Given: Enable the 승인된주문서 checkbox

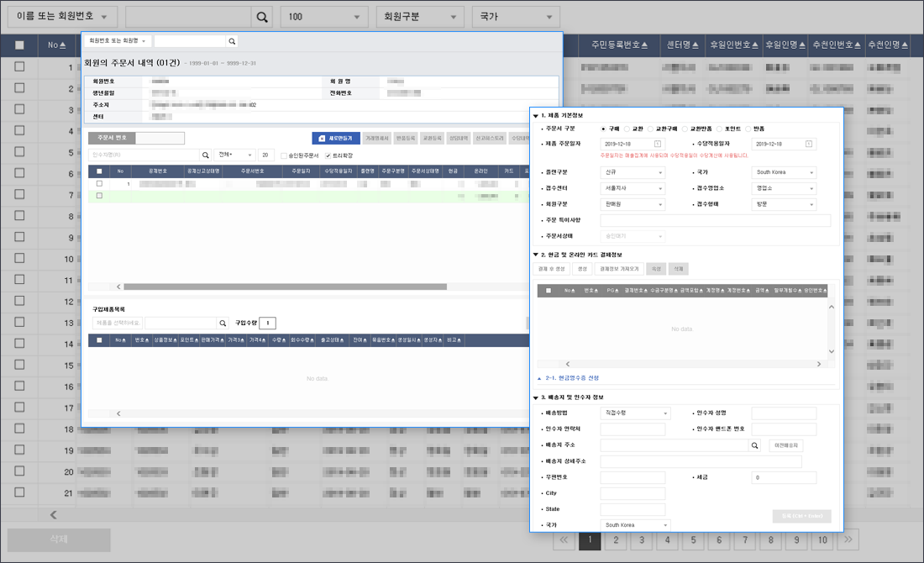Looking at the screenshot, I should click(285, 155).
